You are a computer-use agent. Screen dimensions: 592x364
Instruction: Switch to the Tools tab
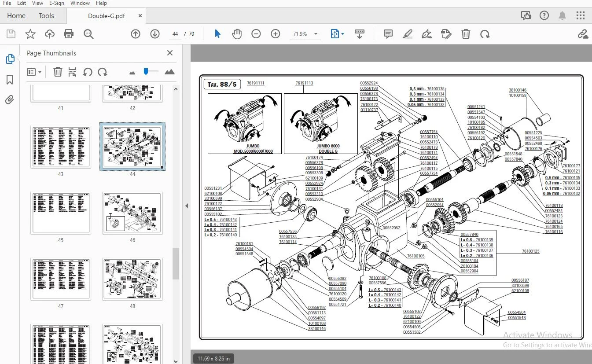[46, 15]
